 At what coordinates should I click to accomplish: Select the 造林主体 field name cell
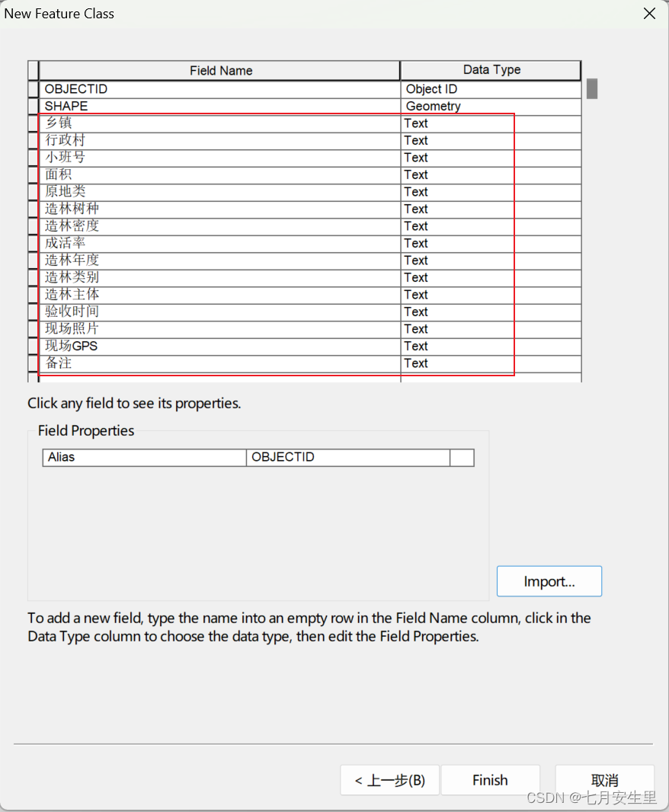pyautogui.click(x=219, y=294)
